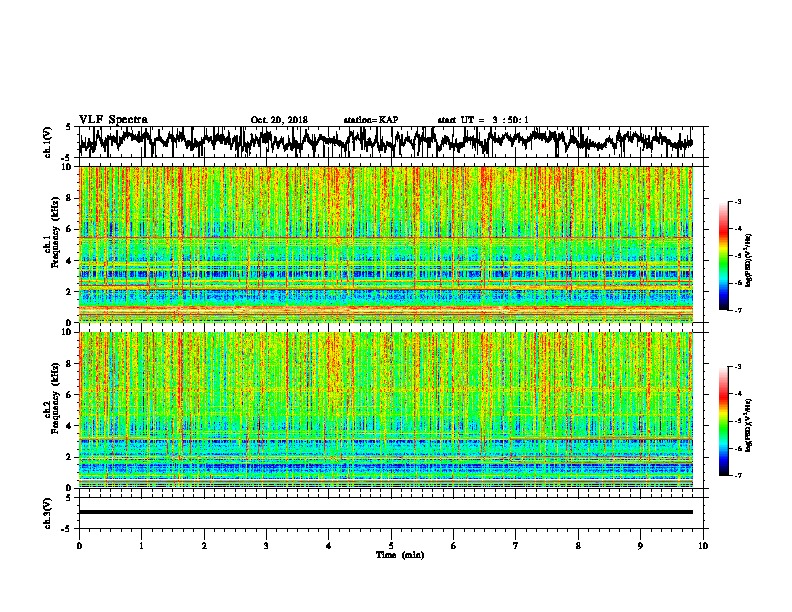
Task: Click the "Time (min)" axis title
Action: point(400,555)
